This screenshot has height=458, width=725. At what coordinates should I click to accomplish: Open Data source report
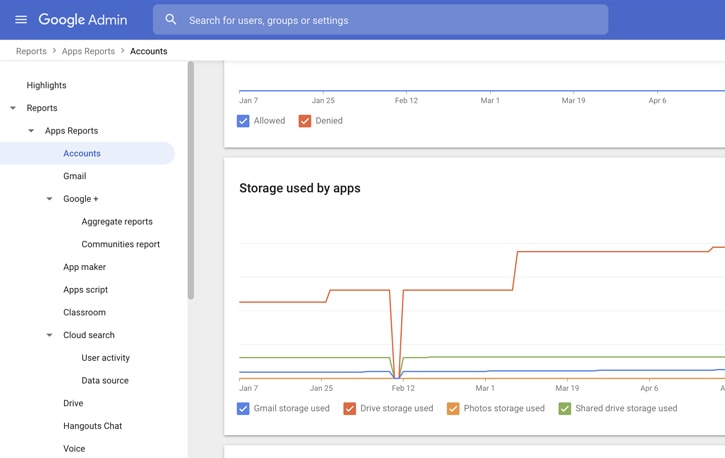click(x=105, y=380)
